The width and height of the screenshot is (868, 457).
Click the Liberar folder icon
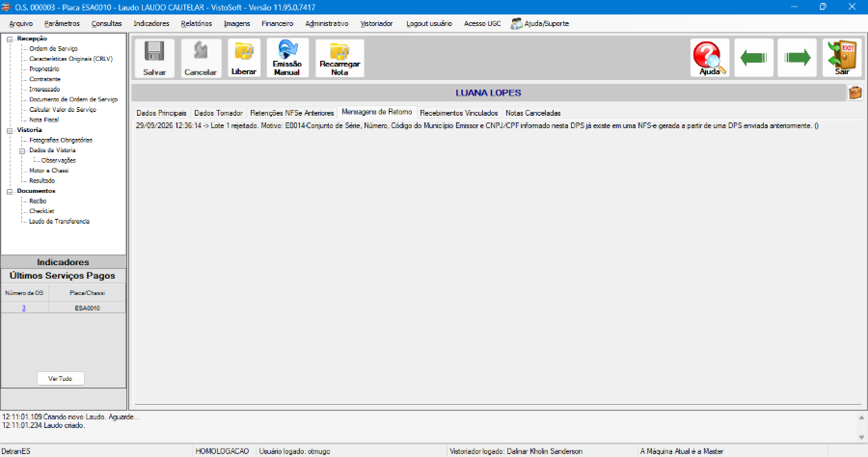[244, 51]
